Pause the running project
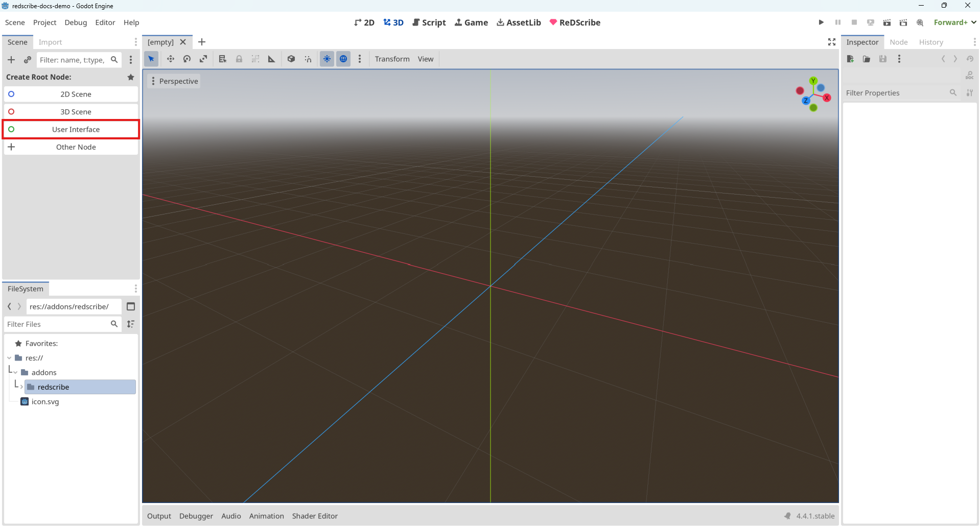The height and width of the screenshot is (527, 980). point(838,22)
